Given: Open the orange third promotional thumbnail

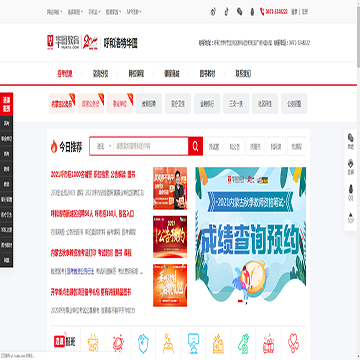Looking at the screenshot, I should click(170, 285).
